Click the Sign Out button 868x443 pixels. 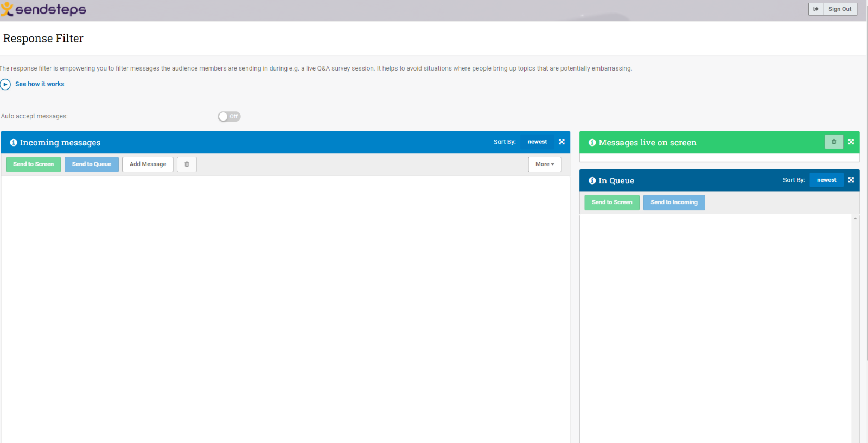pos(833,9)
